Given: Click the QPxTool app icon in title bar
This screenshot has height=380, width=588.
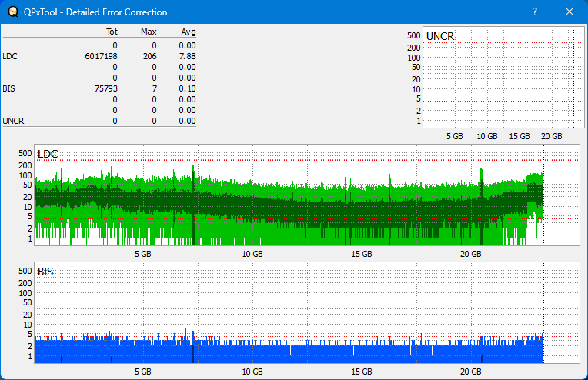Looking at the screenshot, I should pyautogui.click(x=13, y=12).
